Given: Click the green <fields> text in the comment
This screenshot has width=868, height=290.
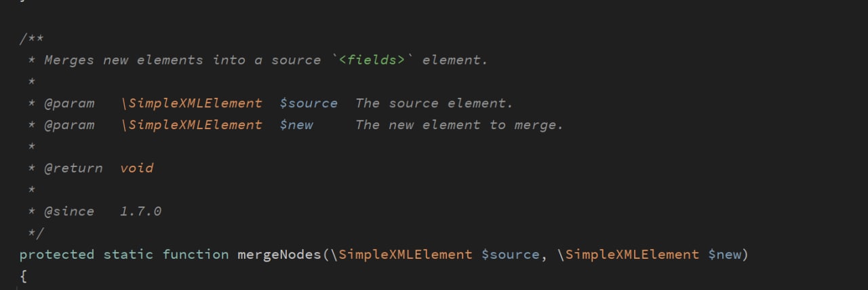Looking at the screenshot, I should click(x=372, y=60).
